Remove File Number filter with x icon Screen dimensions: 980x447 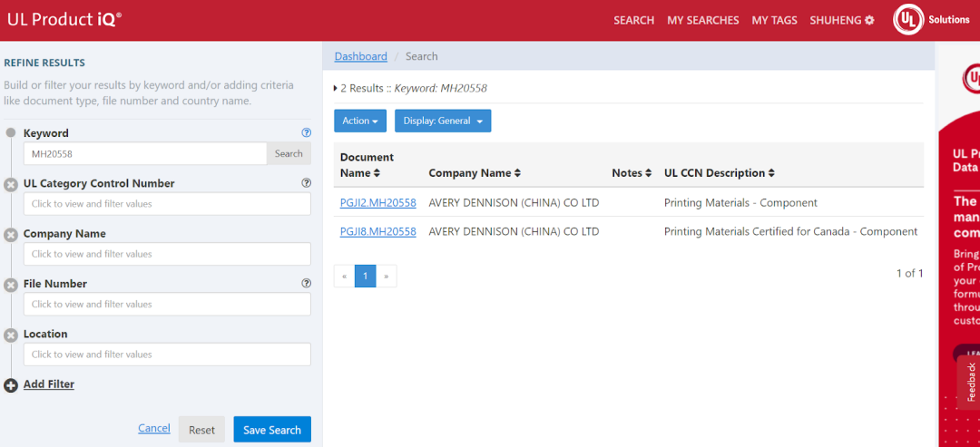click(x=11, y=286)
